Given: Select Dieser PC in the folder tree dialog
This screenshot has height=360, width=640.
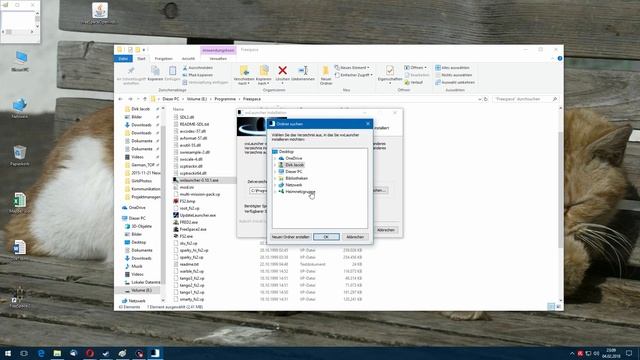Looking at the screenshot, I should 293,171.
